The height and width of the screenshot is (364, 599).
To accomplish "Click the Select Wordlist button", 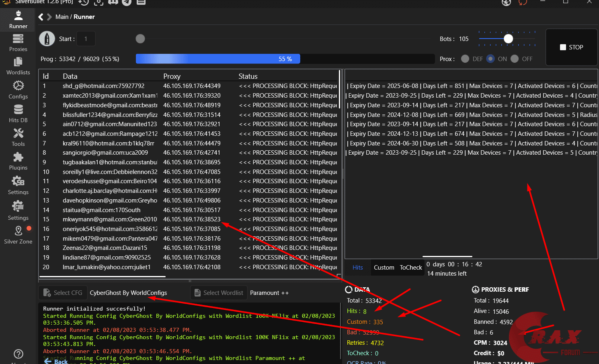I will (x=219, y=293).
